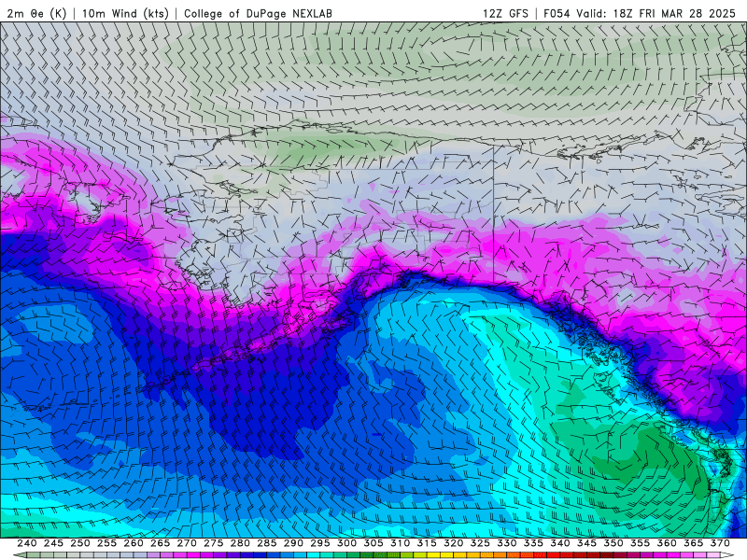Click the 245 colorbar scale label

[x=53, y=543]
